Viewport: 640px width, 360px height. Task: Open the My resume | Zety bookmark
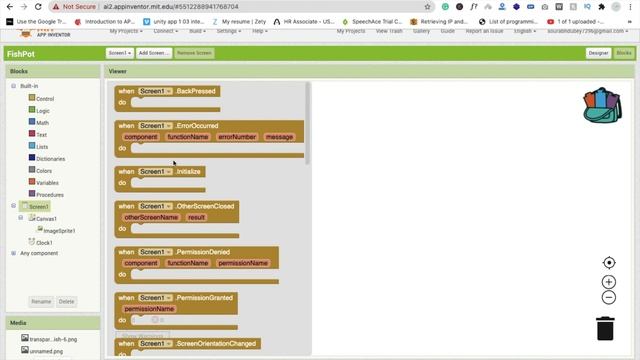[239, 22]
